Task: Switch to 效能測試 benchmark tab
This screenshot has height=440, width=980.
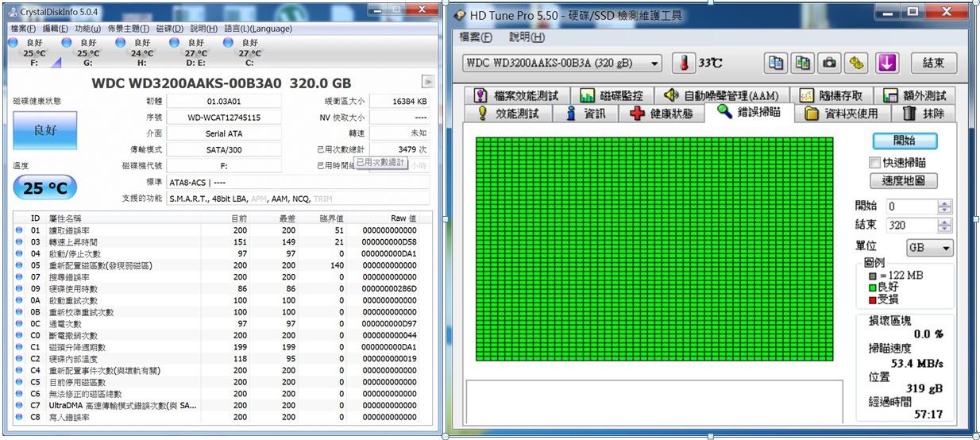Action: [507, 114]
